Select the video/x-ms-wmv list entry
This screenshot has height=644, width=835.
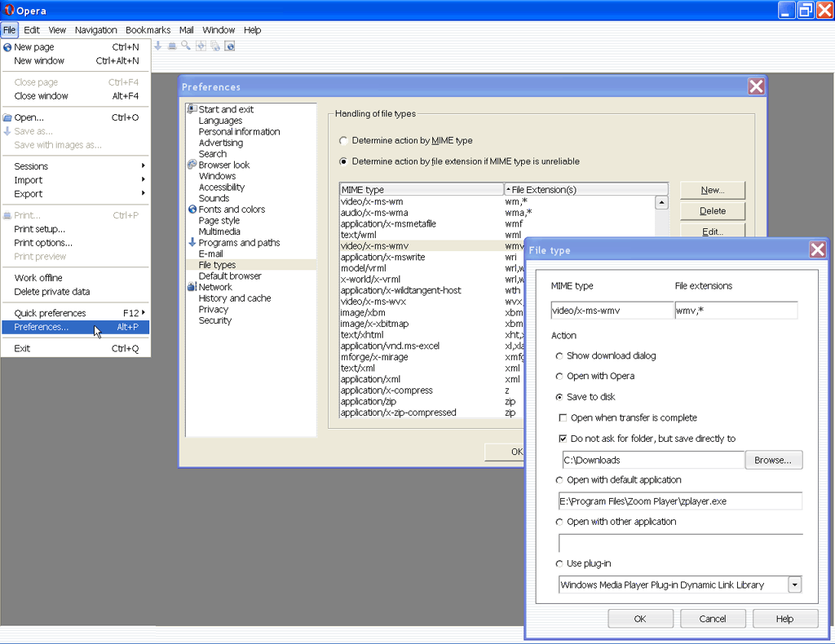[x=383, y=245]
